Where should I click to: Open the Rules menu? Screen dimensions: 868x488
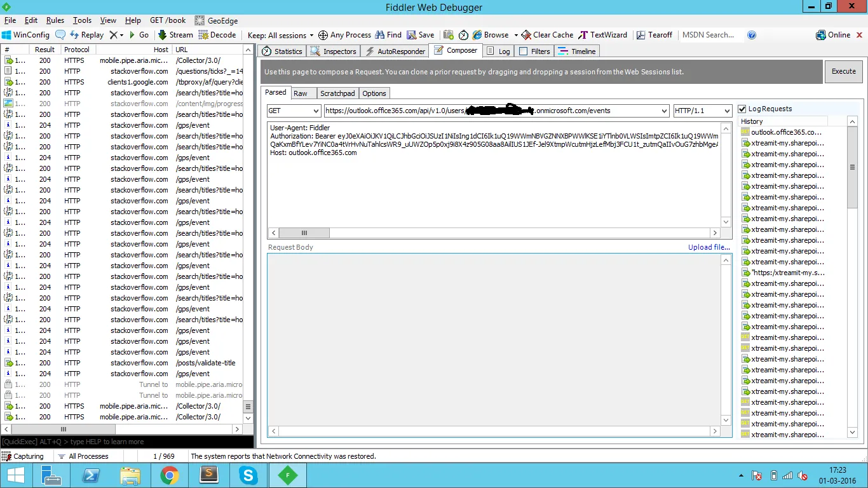click(x=55, y=20)
